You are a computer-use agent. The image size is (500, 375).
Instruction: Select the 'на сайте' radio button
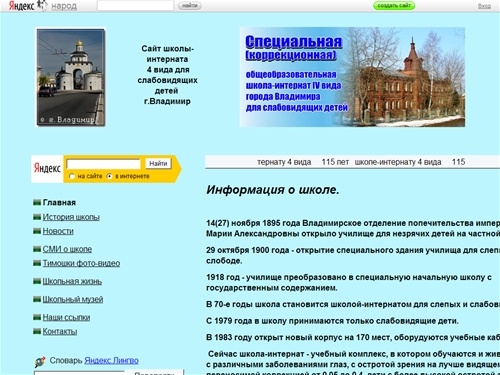(x=72, y=176)
